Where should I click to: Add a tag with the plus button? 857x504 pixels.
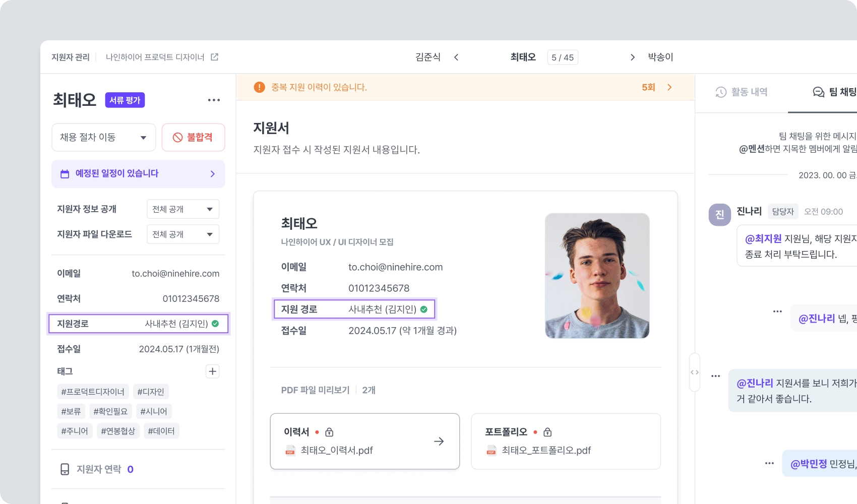[x=213, y=371]
